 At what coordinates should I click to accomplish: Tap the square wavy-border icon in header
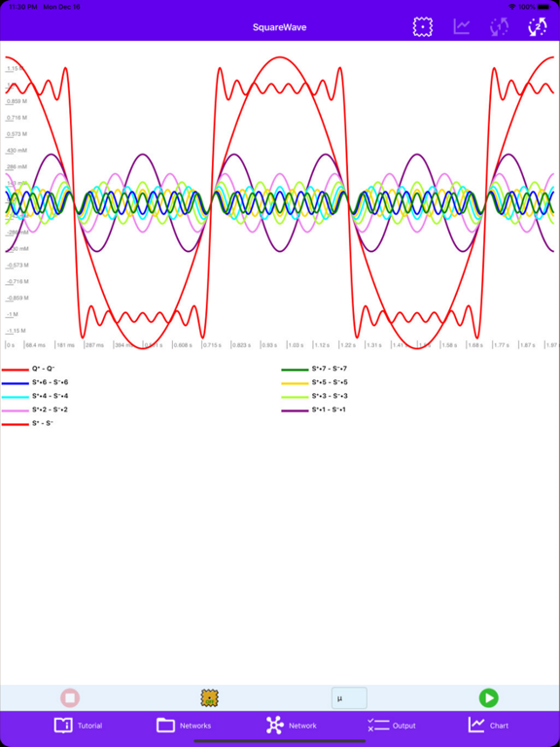click(422, 26)
